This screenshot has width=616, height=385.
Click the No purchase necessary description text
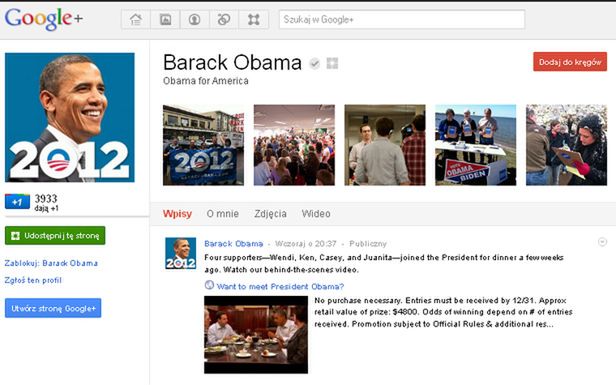(x=443, y=312)
